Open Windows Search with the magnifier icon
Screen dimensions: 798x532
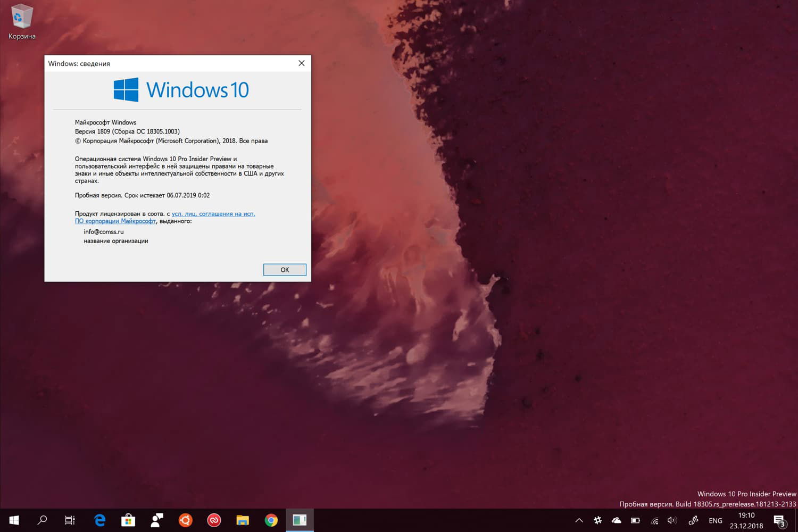click(x=43, y=520)
